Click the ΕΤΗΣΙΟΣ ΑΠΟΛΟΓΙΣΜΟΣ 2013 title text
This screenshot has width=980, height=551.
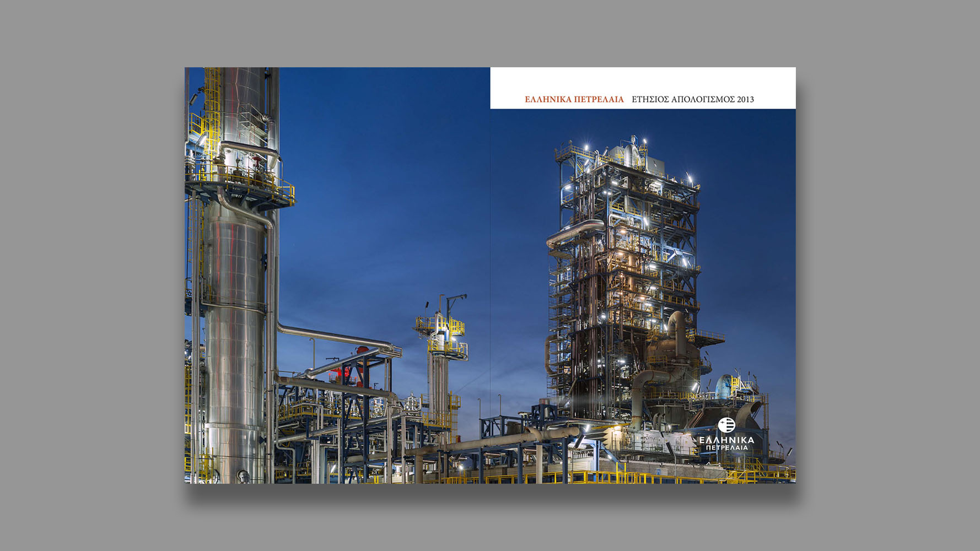(x=693, y=99)
